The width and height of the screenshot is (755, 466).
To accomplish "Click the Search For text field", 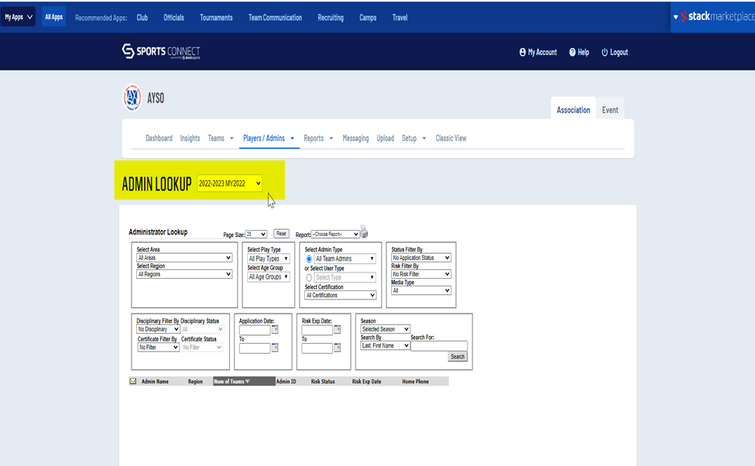I will [x=438, y=345].
